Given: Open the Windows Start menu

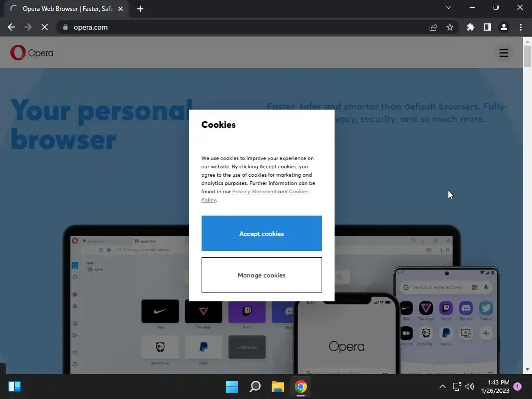Looking at the screenshot, I should tap(232, 387).
